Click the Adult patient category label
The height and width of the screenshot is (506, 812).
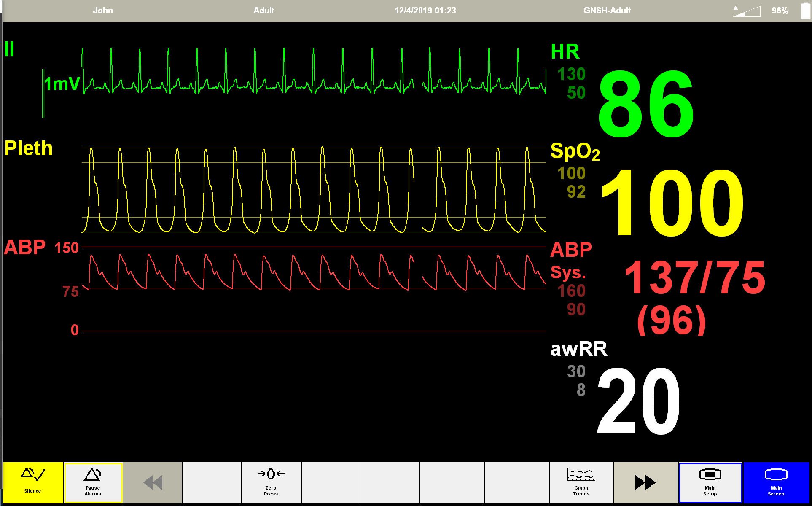tap(264, 11)
